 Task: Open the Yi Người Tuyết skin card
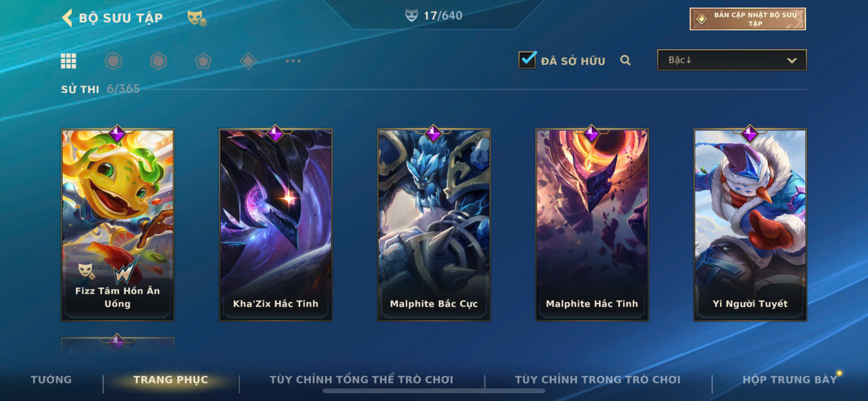750,224
